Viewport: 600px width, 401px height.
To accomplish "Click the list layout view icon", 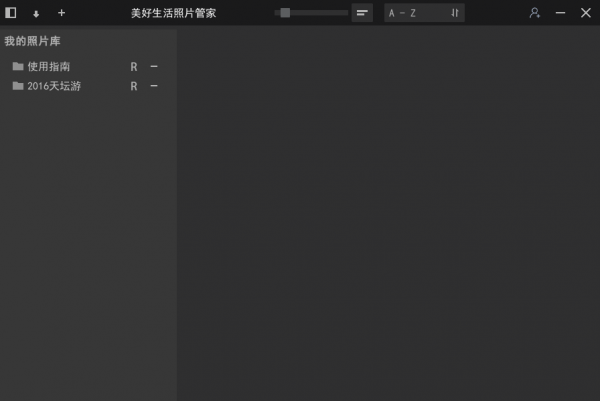I will pyautogui.click(x=362, y=13).
